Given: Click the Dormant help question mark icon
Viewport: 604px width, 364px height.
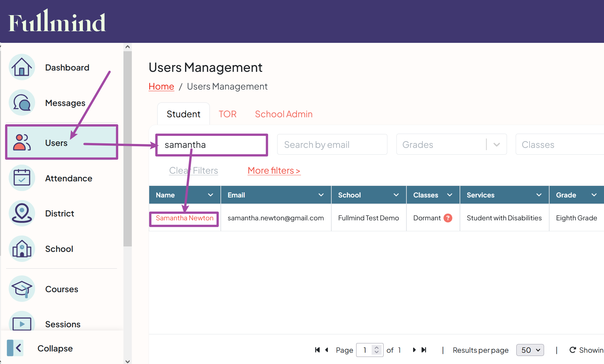Looking at the screenshot, I should coord(448,218).
